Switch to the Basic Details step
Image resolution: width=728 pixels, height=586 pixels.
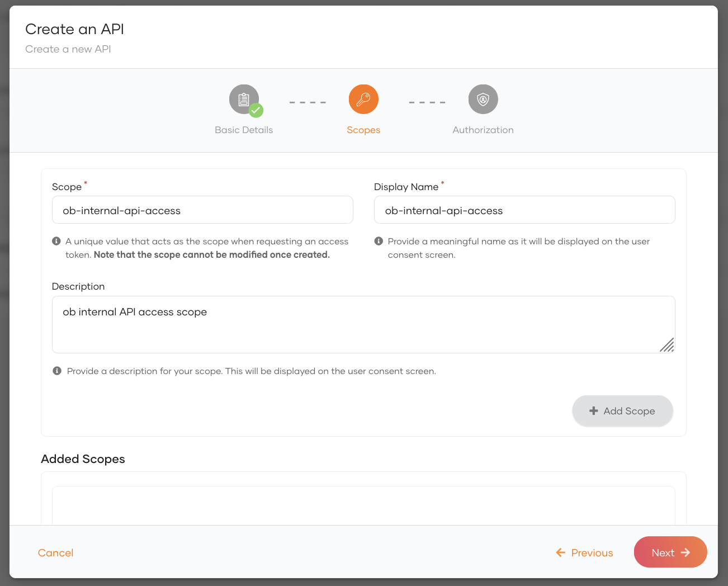(244, 129)
